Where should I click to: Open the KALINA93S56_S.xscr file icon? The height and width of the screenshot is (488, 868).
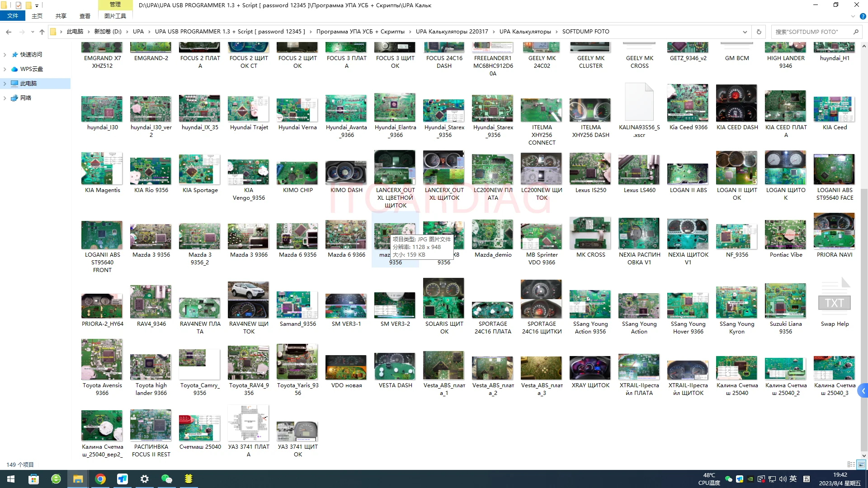click(639, 103)
